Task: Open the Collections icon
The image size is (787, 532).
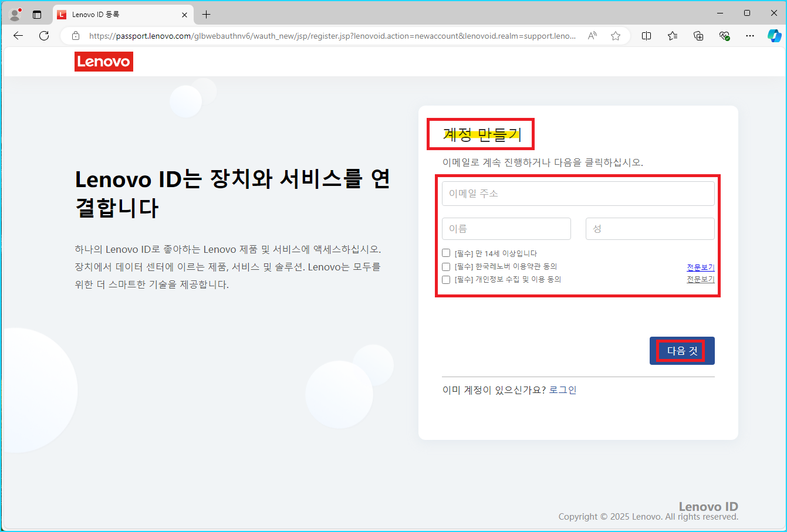Action: tap(698, 36)
